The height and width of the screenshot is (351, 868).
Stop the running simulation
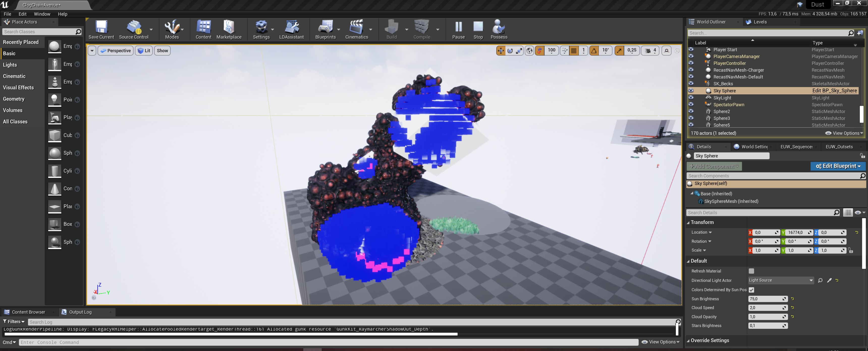[478, 30]
